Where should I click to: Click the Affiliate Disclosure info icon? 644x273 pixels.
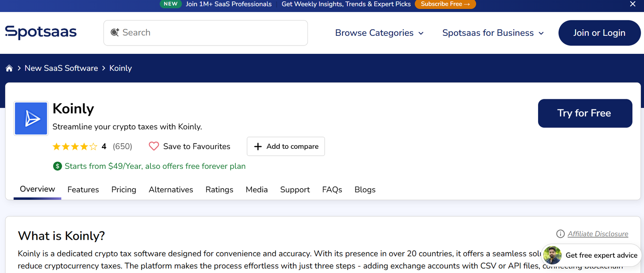point(560,234)
